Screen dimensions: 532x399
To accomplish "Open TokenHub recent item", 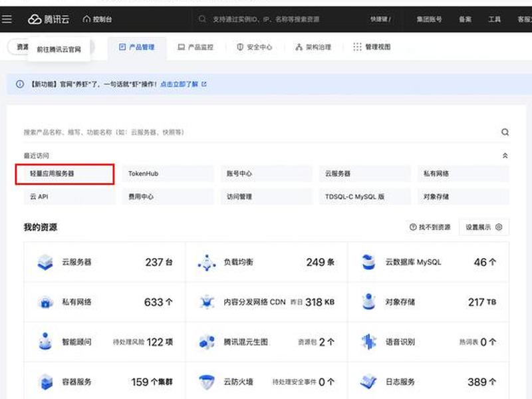I will pyautogui.click(x=168, y=174).
